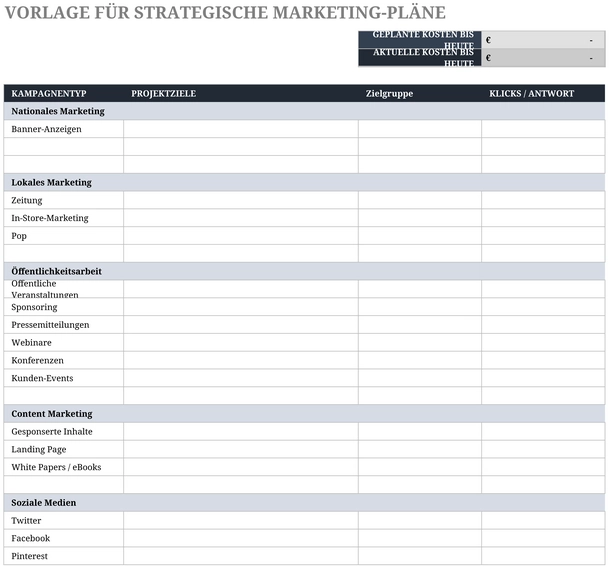
Task: Select the planned costs euro value cell
Action: click(543, 40)
